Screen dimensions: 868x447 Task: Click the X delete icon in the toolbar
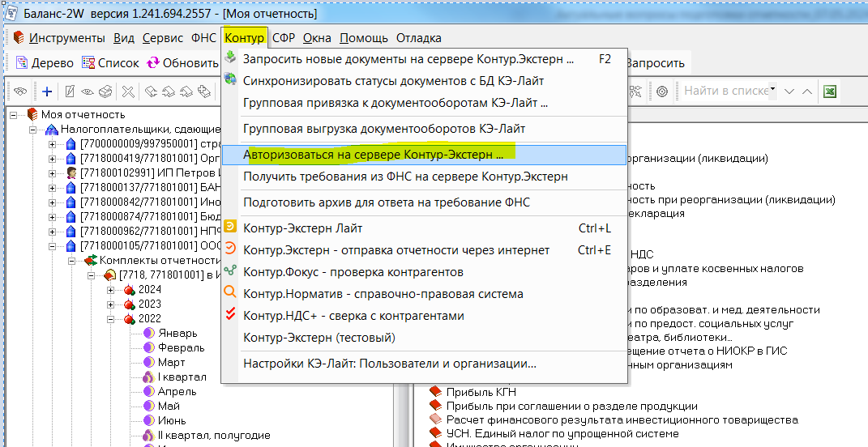128,92
